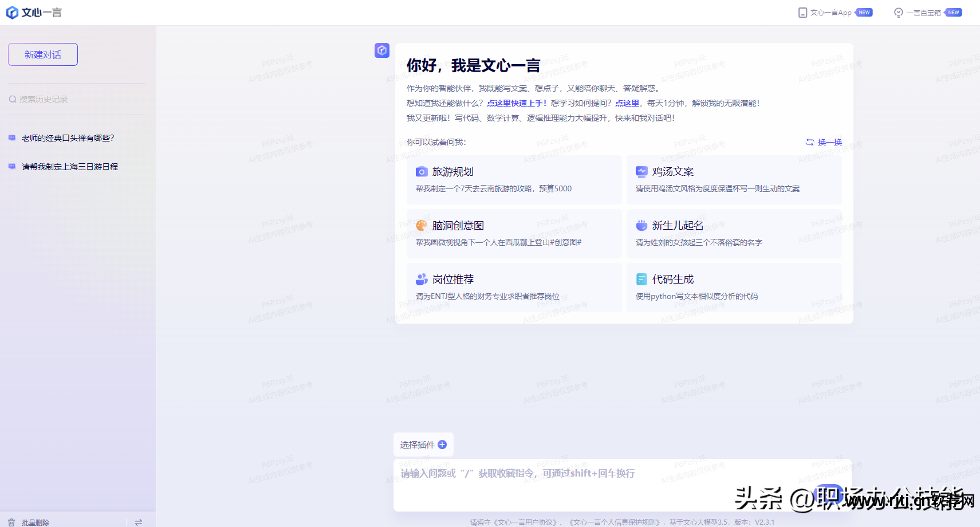Screen dimensions: 980x527
Task: Follow the 点这里 link about learning to ask
Action: click(x=627, y=103)
